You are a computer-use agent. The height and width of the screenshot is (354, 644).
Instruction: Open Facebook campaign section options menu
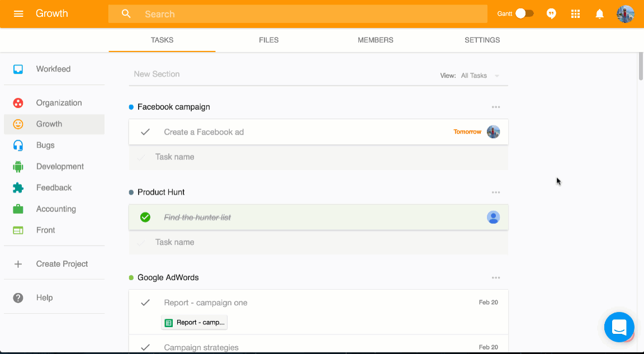pos(496,107)
